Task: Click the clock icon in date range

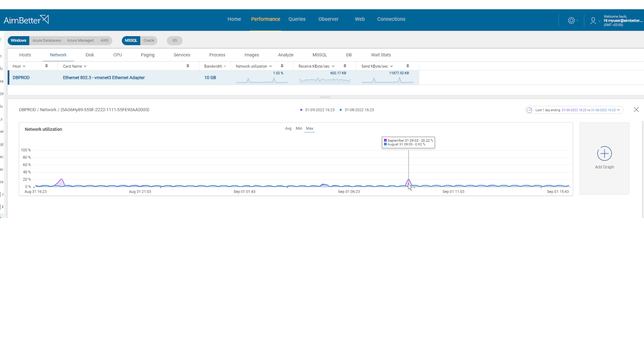Action: point(530,110)
